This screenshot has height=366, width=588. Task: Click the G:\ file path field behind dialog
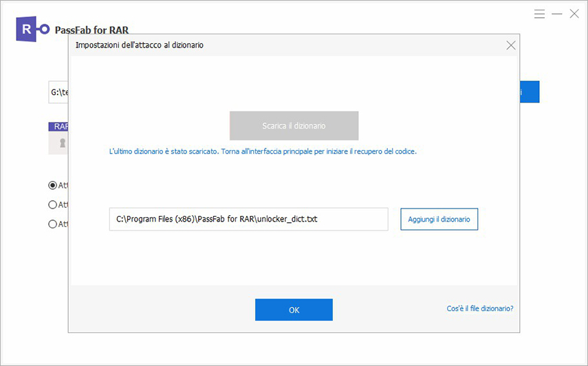[58, 92]
